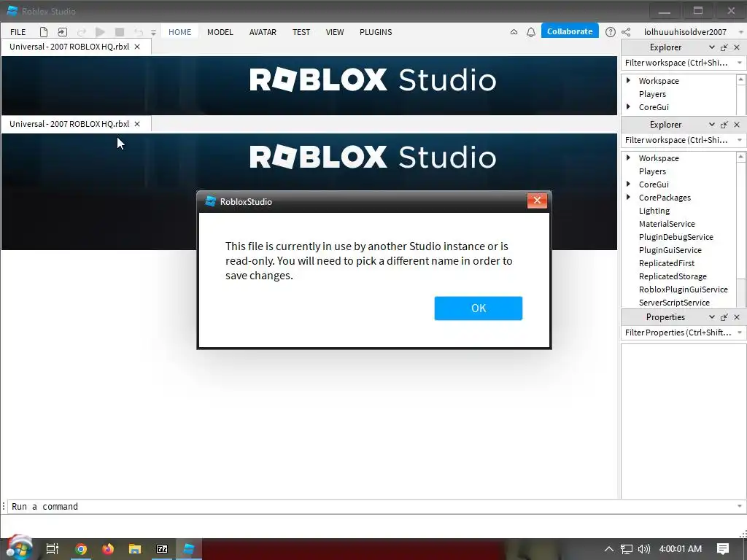Screen dimensions: 747x560
Task: Open the Filter Properties dropdown arrow
Action: [x=740, y=332]
